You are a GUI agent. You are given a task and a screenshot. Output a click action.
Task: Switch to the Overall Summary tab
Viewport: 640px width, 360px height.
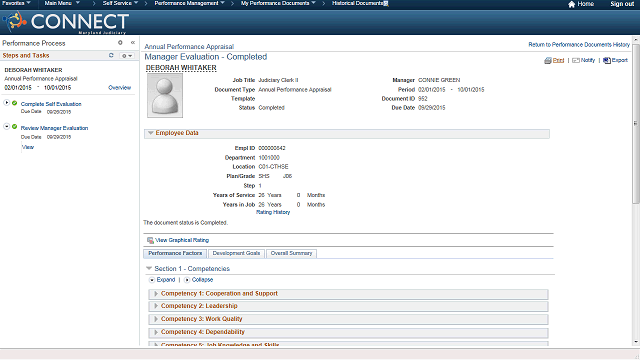pos(291,253)
